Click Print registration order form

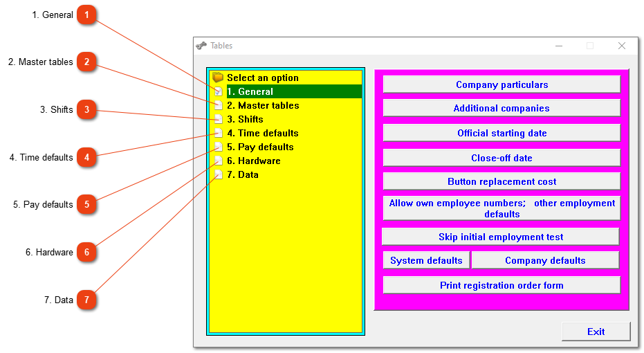(x=502, y=285)
